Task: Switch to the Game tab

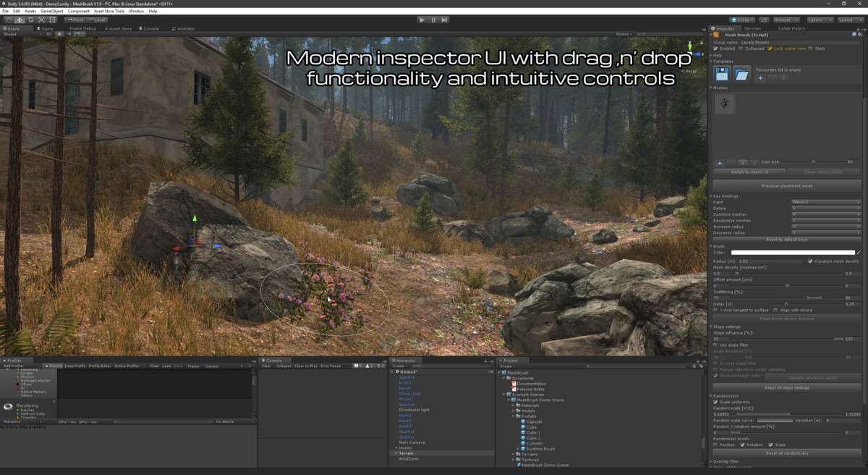Action: pos(46,28)
